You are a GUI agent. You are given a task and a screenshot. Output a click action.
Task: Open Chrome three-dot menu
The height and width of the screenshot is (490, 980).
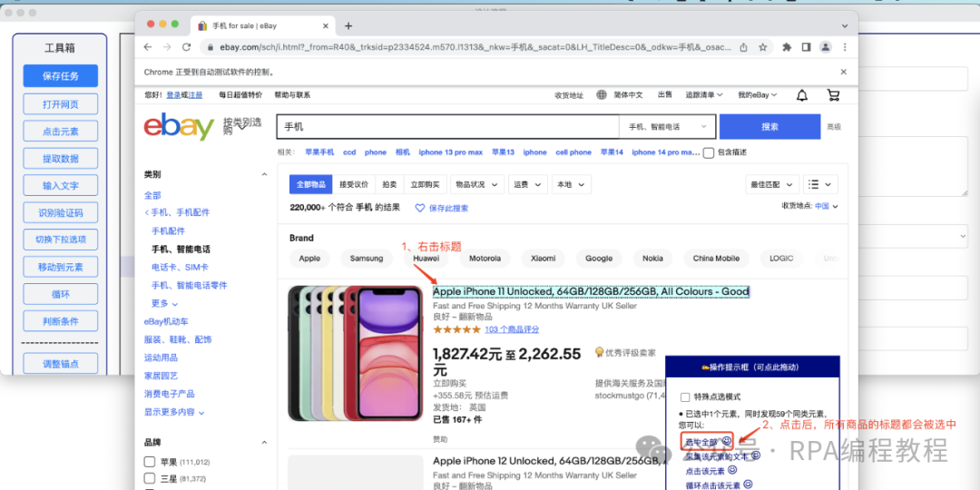[x=845, y=47]
